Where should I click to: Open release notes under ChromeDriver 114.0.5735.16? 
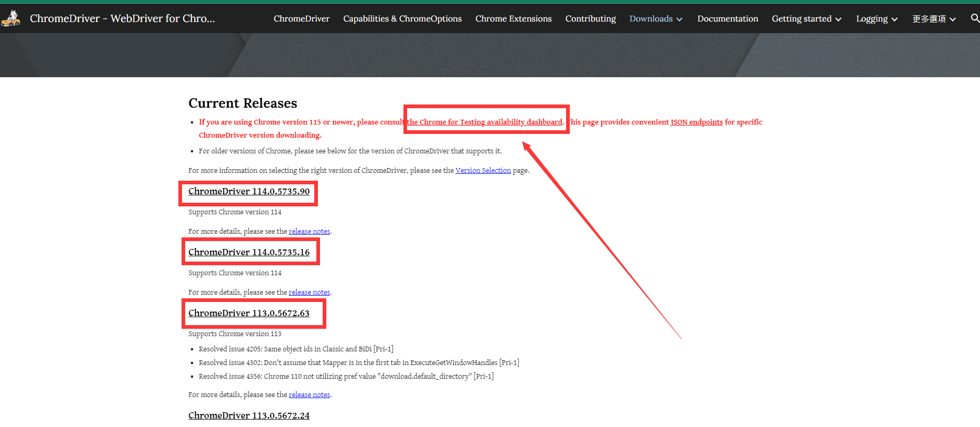310,292
